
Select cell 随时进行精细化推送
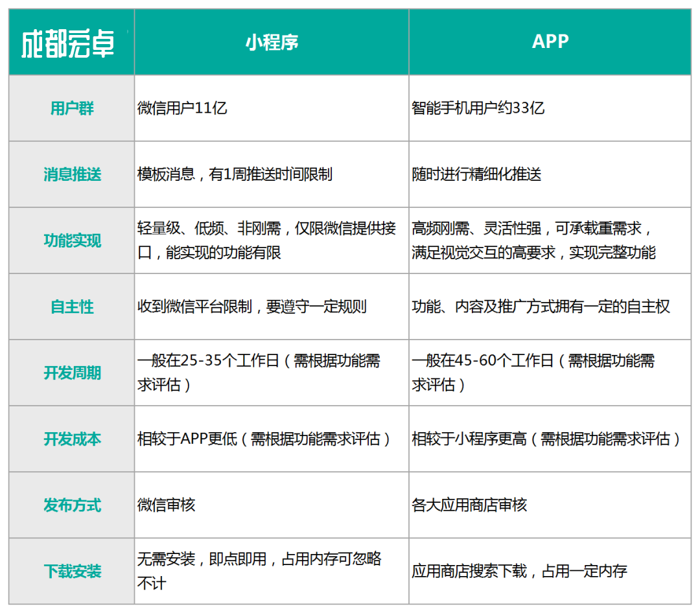coord(550,174)
